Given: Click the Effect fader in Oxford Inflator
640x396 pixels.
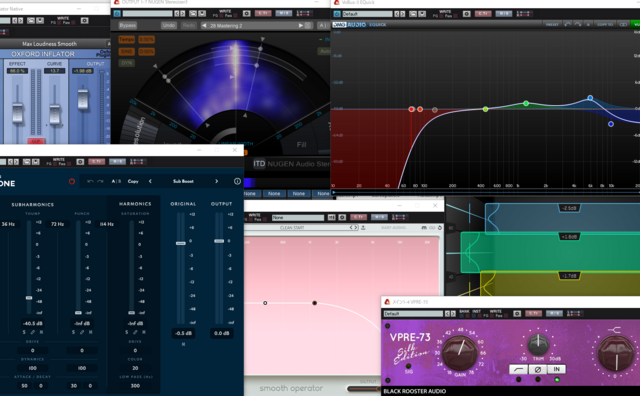Looking at the screenshot, I should tap(18, 113).
